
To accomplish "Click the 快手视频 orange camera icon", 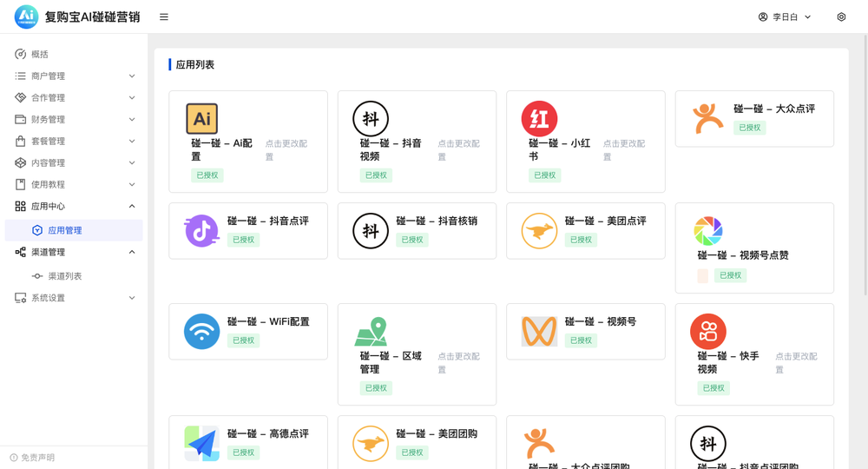I will 708,332.
